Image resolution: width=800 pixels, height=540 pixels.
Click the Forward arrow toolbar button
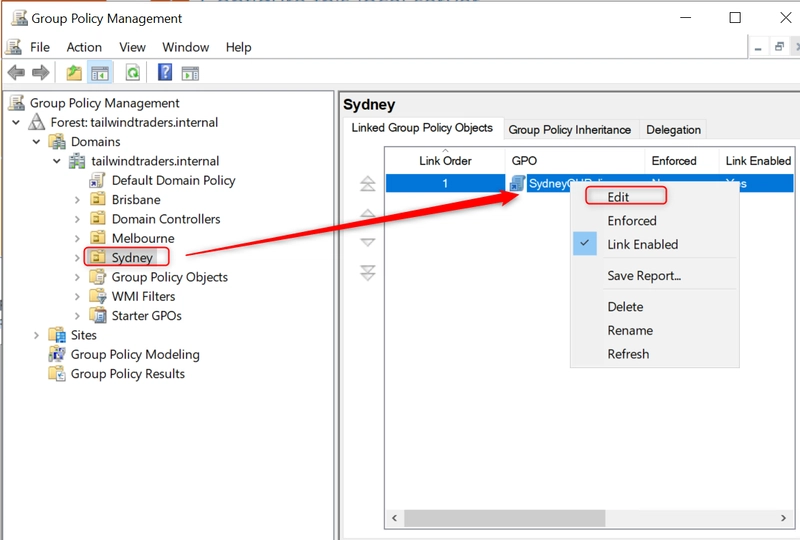click(41, 73)
